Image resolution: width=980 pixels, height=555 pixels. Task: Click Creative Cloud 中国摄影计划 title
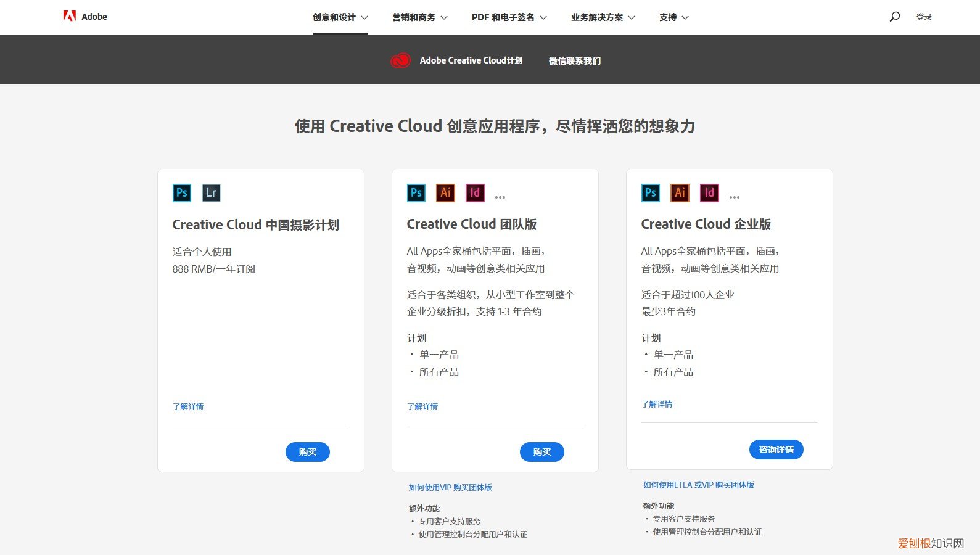coord(255,225)
